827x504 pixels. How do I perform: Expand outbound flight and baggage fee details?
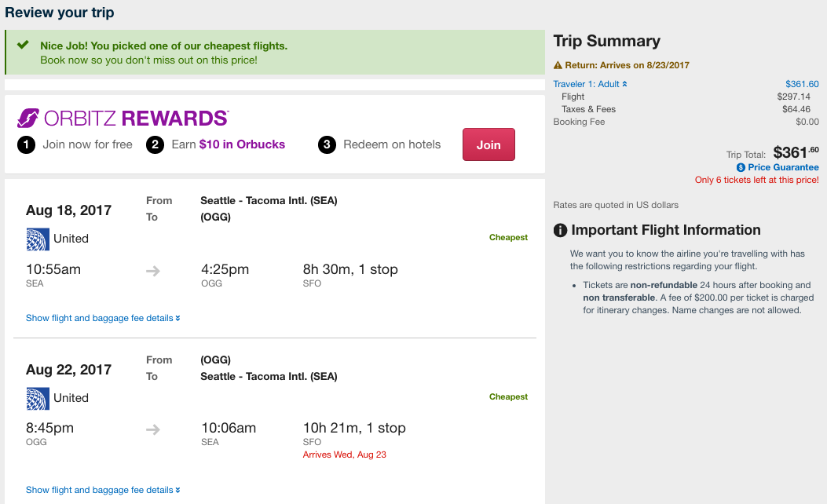(x=103, y=318)
